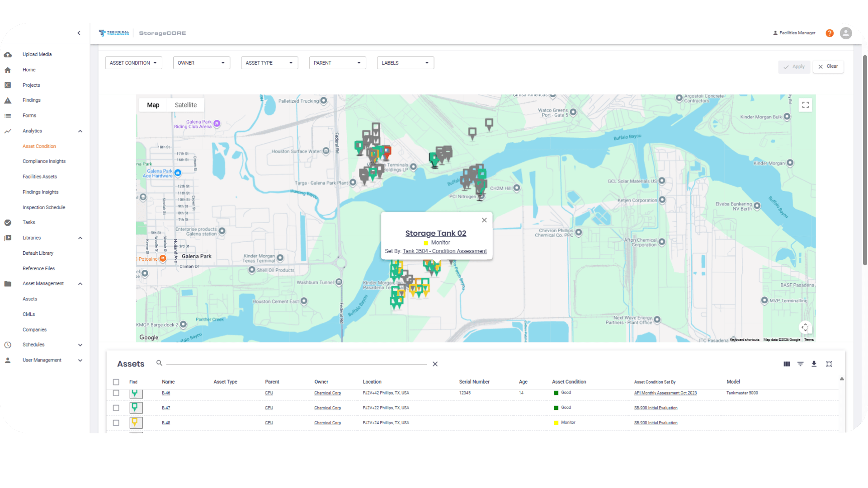
Task: Toggle the select-all checkbox in Assets header
Action: pyautogui.click(x=116, y=382)
